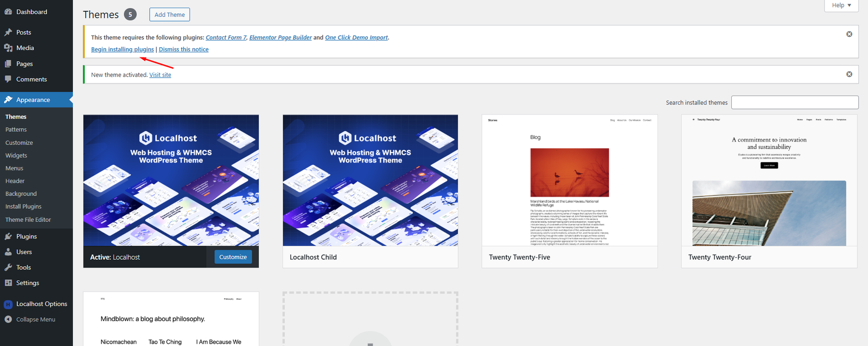Select the Twenty Twenty-Five theme thumbnail

570,181
